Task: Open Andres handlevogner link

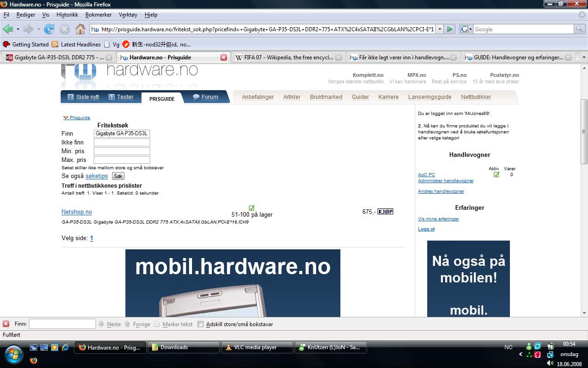Action: coord(441,191)
